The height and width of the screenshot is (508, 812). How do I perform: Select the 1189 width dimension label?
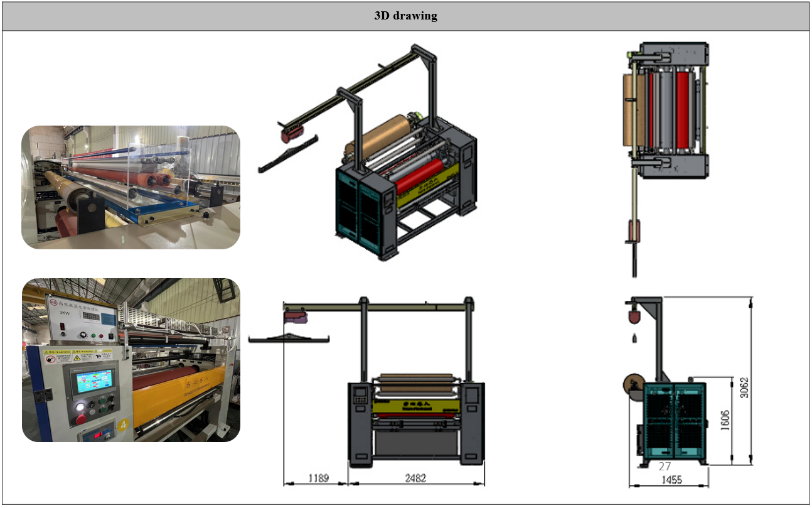tap(317, 478)
